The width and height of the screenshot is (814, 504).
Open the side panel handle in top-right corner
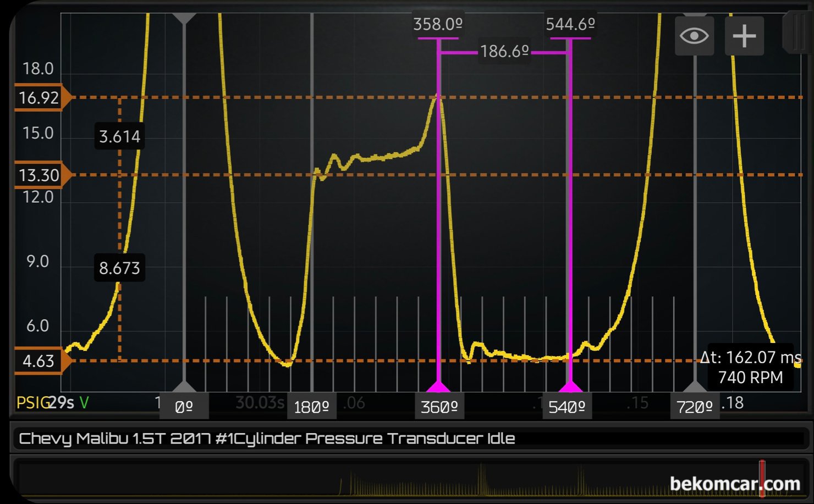point(795,33)
